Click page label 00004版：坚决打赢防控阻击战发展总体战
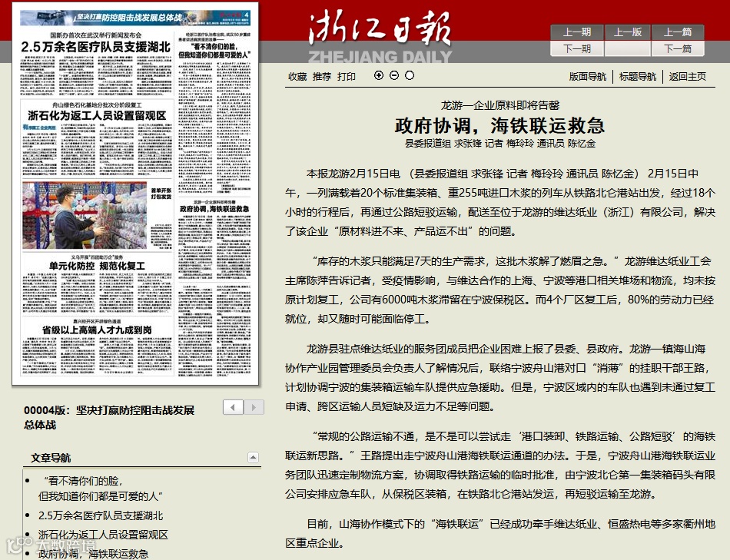 [x=109, y=417]
